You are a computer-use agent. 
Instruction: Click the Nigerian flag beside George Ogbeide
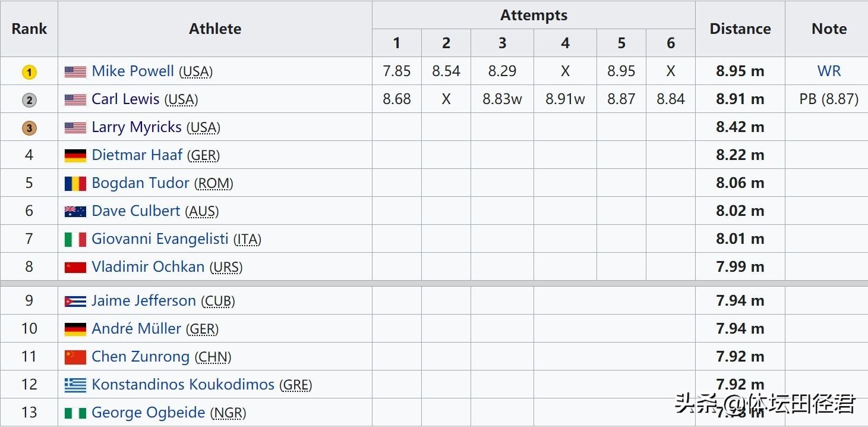75,413
